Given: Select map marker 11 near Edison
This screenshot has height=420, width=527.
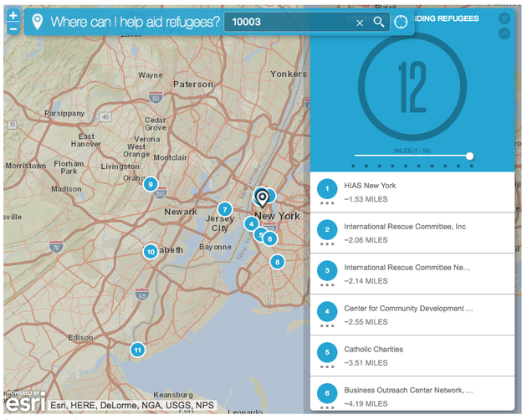Looking at the screenshot, I should [x=137, y=350].
